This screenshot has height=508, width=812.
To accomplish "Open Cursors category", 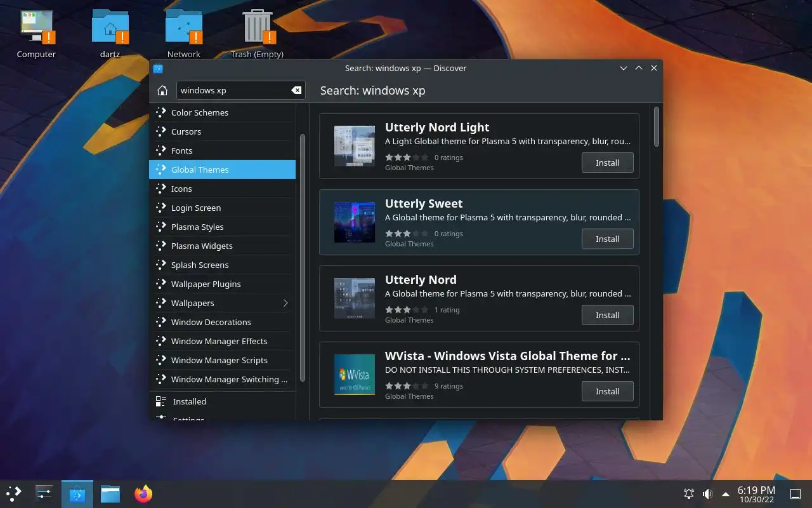I will coord(222,131).
